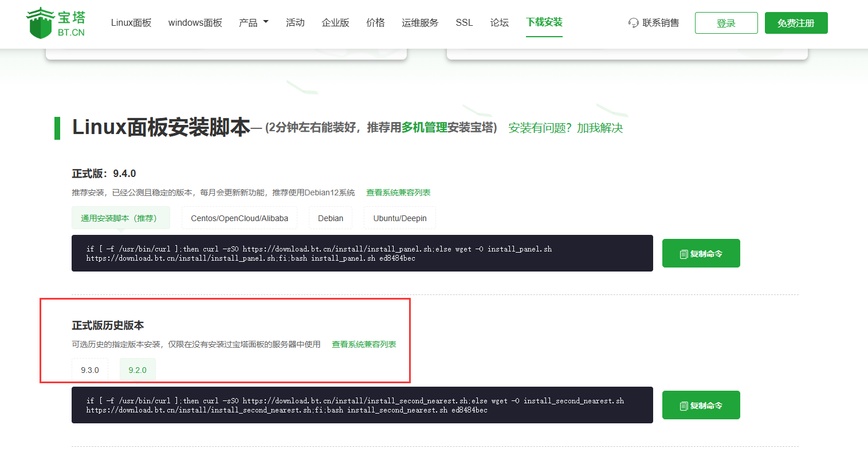The height and width of the screenshot is (464, 868).
Task: Click the copy icon in the second 复制命令 button
Action: coord(684,406)
